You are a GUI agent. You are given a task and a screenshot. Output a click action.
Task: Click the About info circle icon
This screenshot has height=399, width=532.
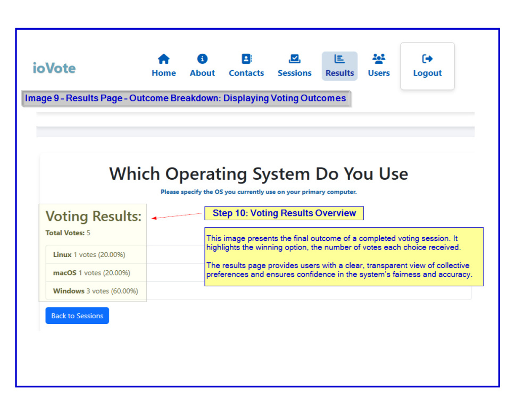tap(202, 59)
